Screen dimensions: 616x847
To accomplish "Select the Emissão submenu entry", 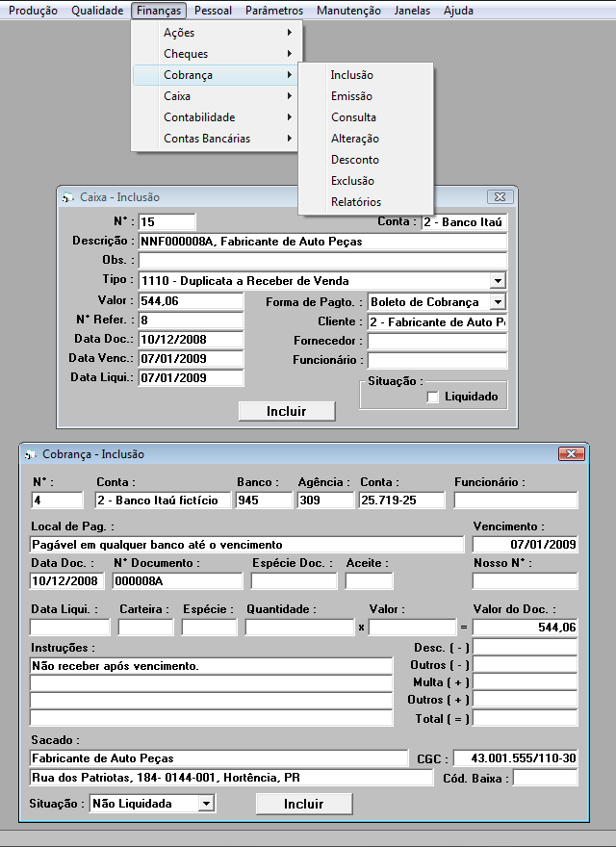I will [351, 96].
